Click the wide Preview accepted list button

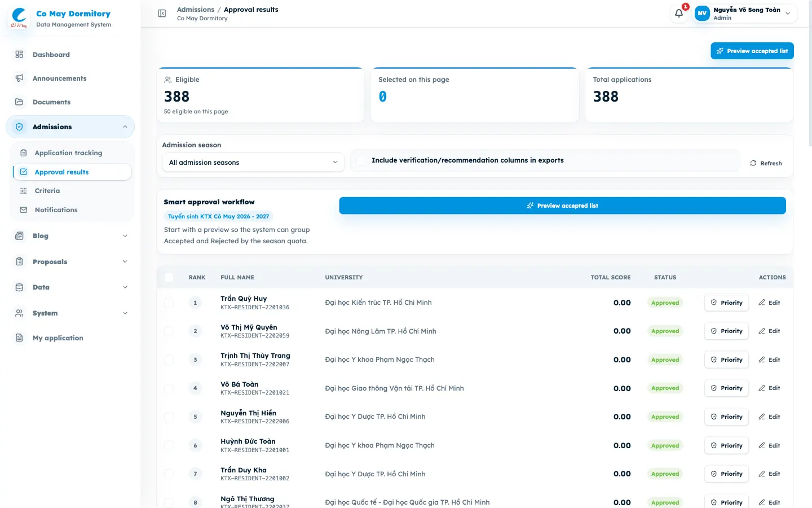coord(562,205)
